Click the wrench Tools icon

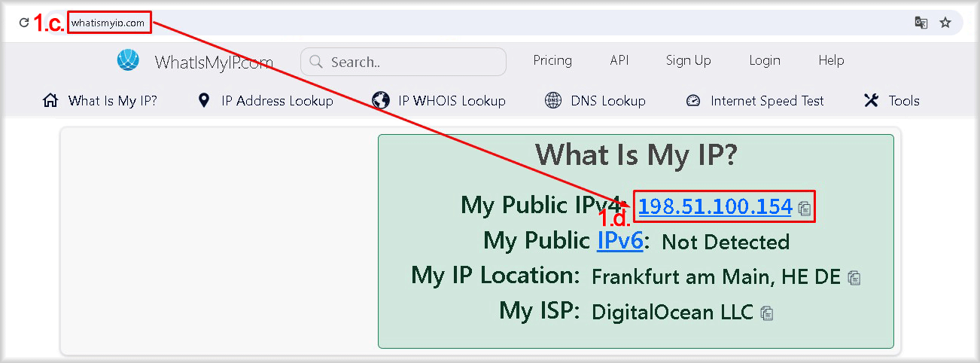(872, 101)
